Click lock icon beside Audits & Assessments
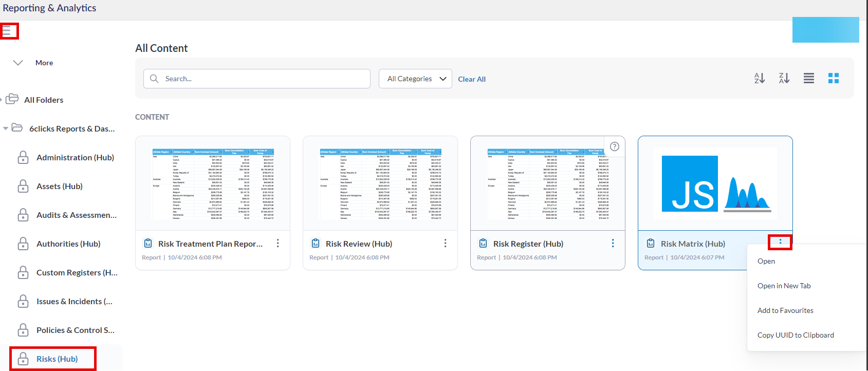The image size is (868, 371). click(23, 215)
